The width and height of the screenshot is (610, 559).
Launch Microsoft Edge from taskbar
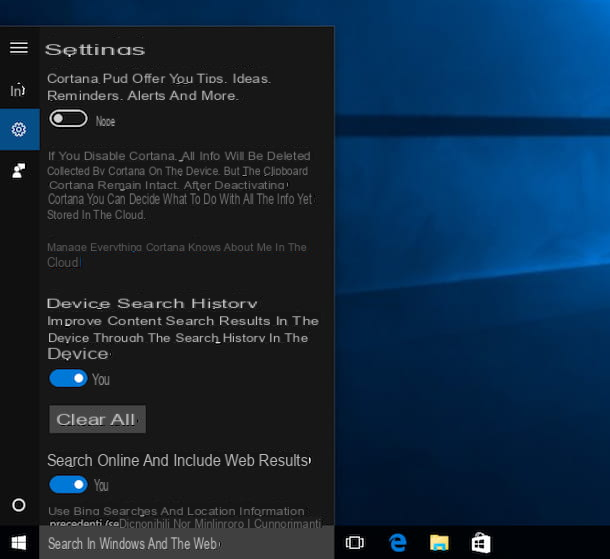tap(398, 543)
